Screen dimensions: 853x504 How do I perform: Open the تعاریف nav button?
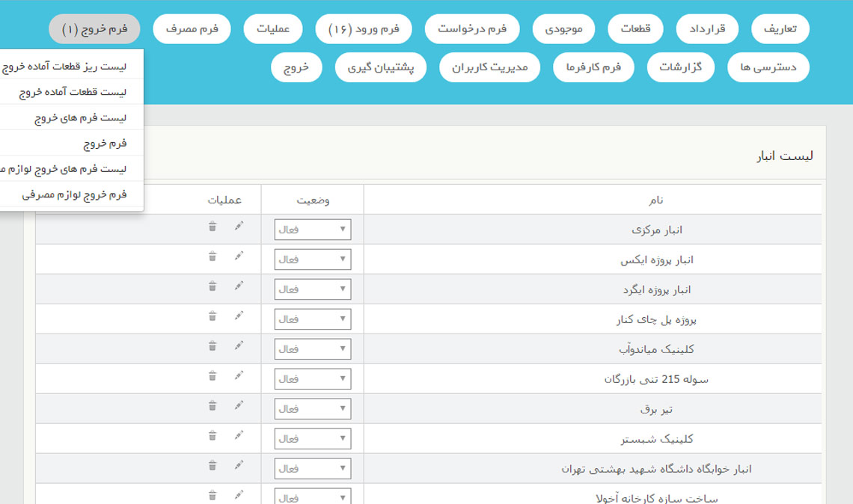[780, 29]
